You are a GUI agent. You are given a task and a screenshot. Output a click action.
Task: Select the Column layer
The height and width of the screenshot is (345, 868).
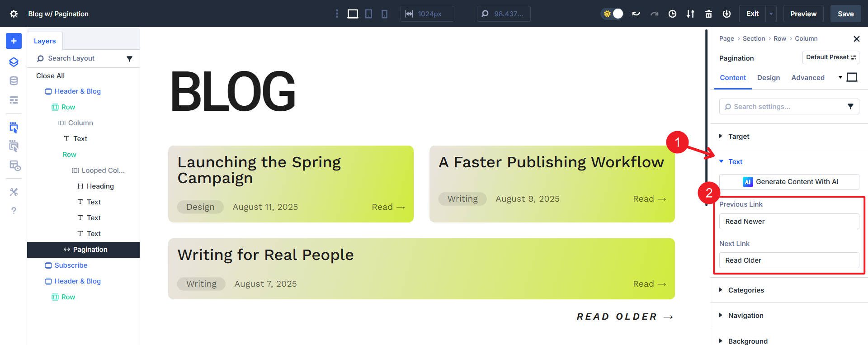point(75,123)
